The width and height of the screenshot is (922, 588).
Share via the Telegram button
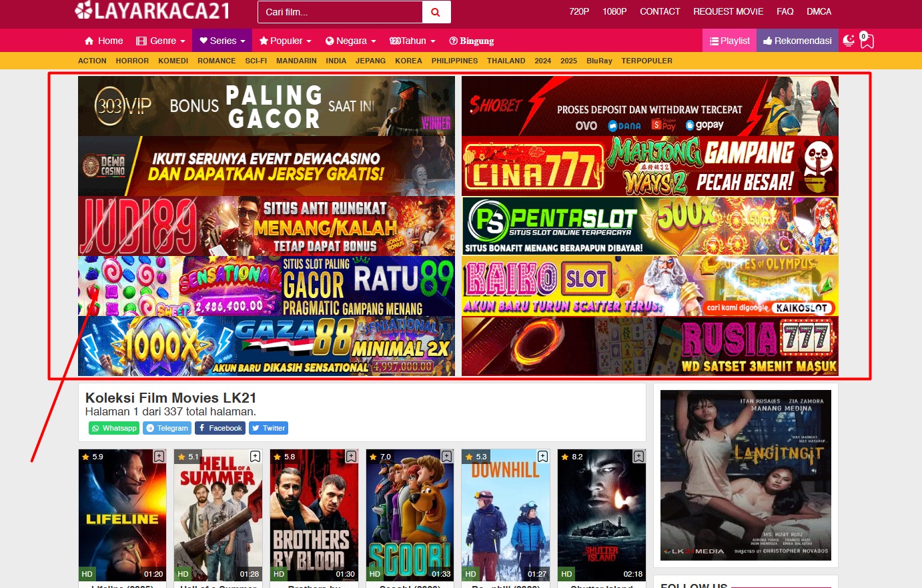coord(167,428)
